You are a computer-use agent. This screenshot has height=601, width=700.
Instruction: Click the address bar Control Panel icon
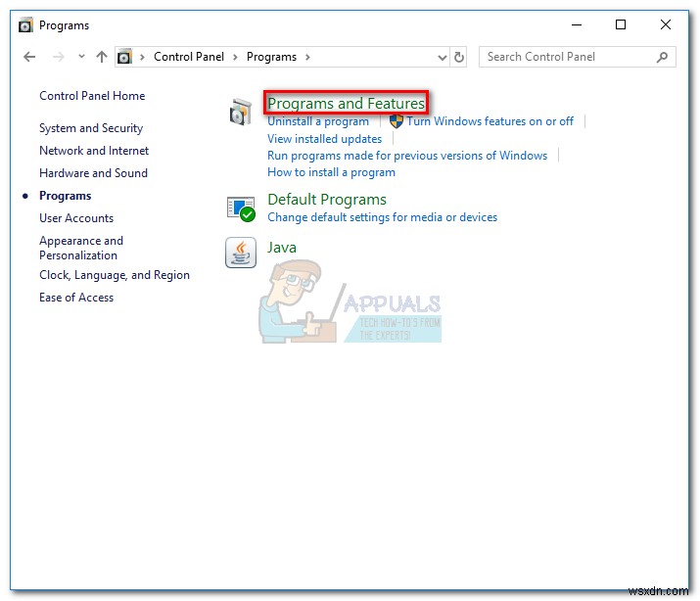point(124,57)
